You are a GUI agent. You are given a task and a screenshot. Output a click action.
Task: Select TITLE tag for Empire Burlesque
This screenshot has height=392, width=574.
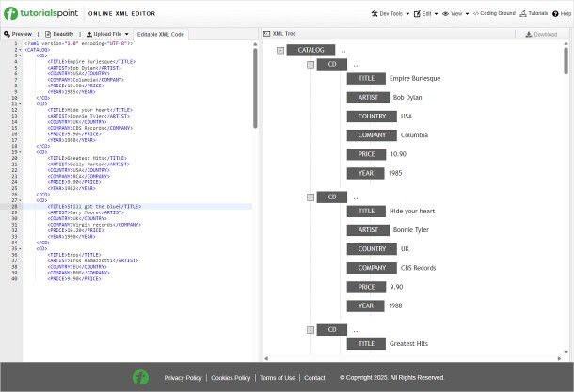point(366,79)
